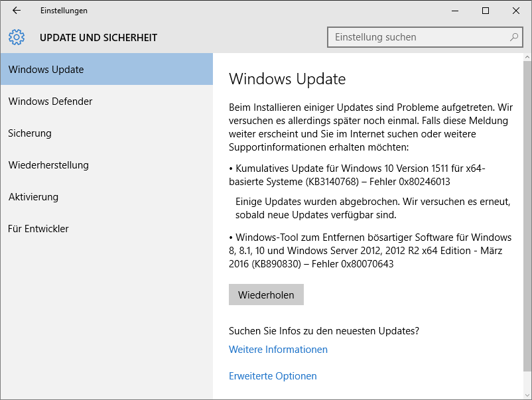532x400 pixels.
Task: Open Erweiterte Optionen link
Action: pos(273,376)
